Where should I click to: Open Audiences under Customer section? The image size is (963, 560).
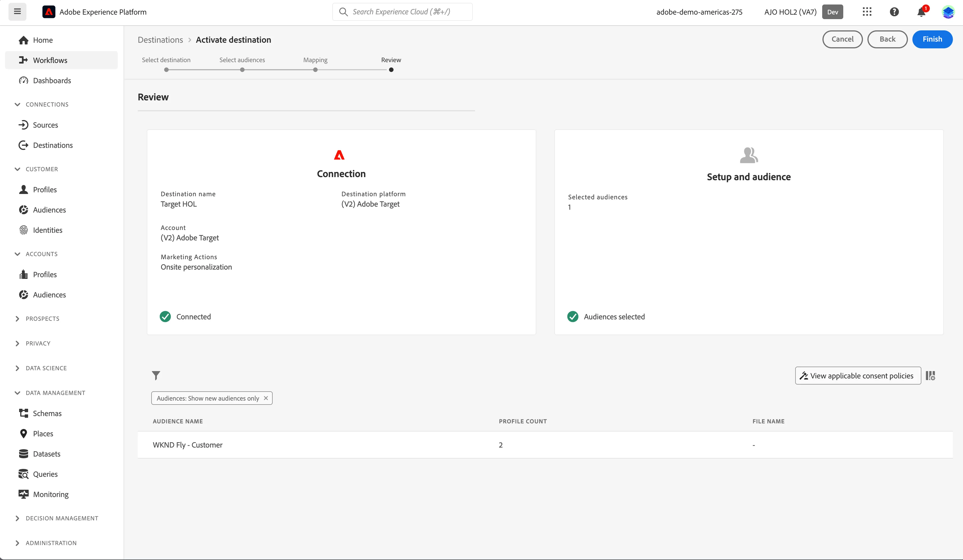click(x=62, y=210)
